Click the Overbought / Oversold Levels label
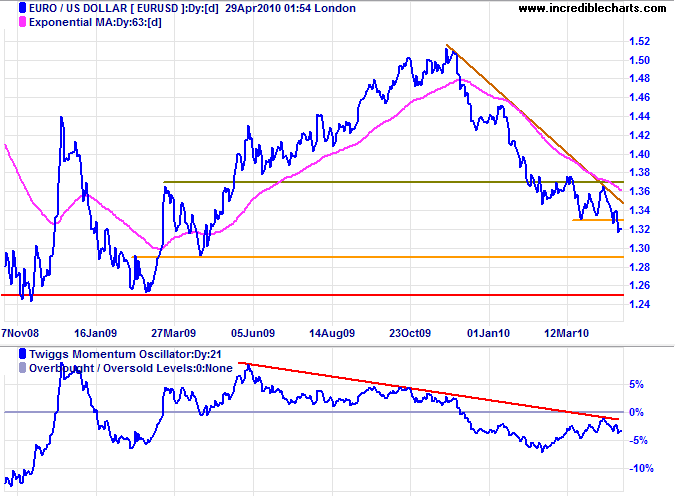Image resolution: width=675 pixels, height=500 pixels. 130,368
